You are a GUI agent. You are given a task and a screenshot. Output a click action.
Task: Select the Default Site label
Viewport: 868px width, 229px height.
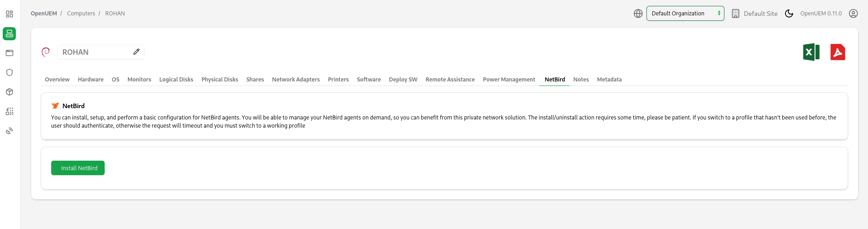pos(760,14)
